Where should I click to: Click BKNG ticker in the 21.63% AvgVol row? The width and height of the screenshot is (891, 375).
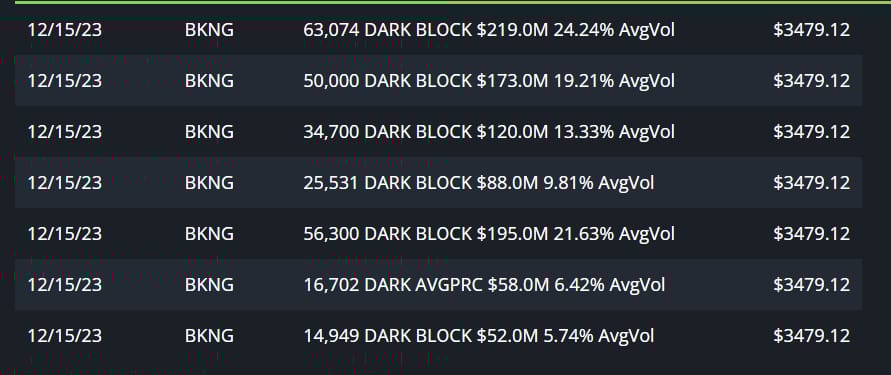pyautogui.click(x=209, y=234)
